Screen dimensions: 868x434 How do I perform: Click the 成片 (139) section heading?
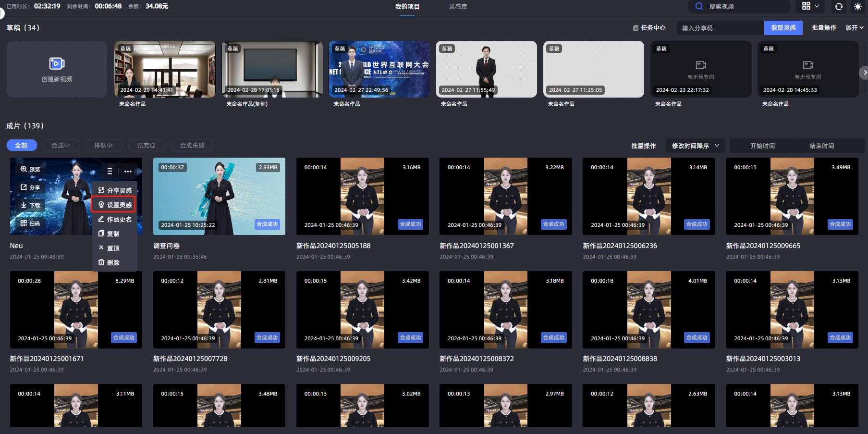[25, 126]
